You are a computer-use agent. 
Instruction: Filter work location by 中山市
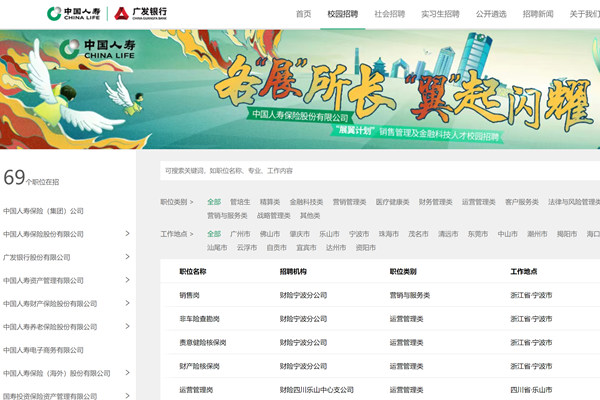point(507,234)
